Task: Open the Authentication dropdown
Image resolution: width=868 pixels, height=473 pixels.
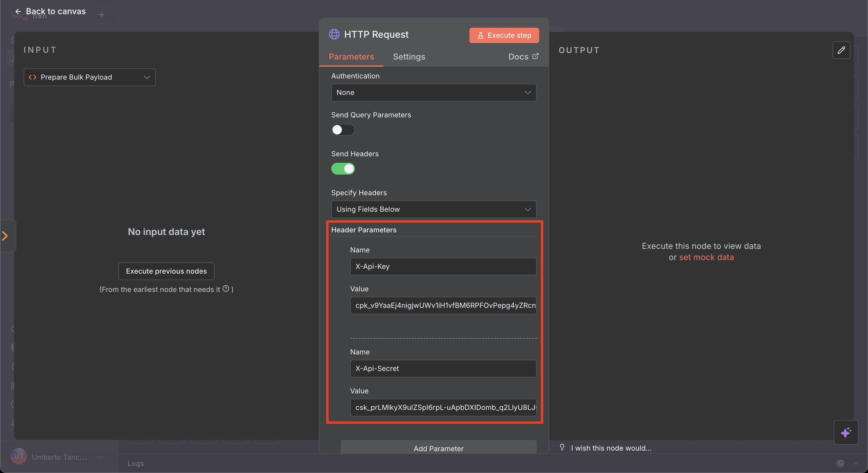Action: pyautogui.click(x=433, y=93)
